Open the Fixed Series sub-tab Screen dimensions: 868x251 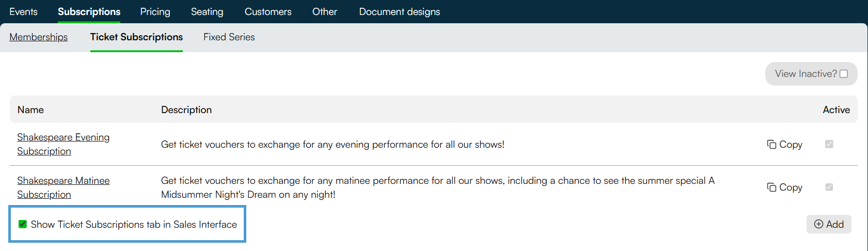coord(229,37)
